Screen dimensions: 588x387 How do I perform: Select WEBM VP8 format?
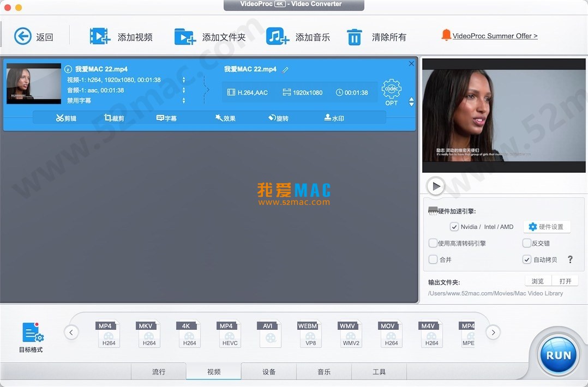pos(310,334)
